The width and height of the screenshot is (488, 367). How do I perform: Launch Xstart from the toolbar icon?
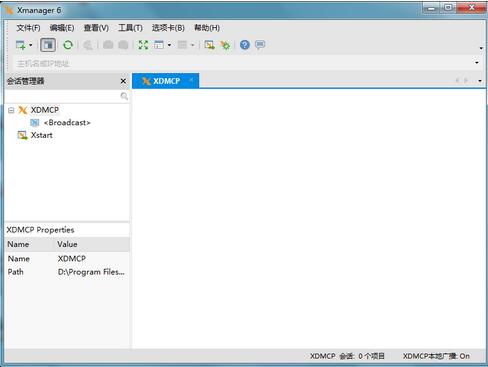tap(210, 45)
